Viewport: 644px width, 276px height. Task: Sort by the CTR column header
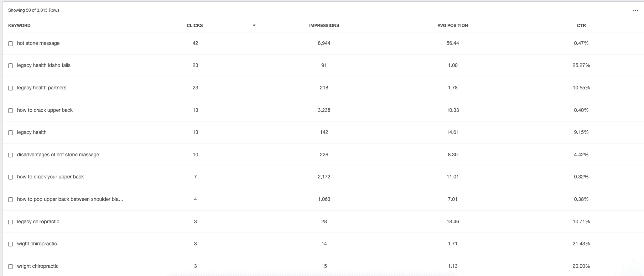click(581, 26)
